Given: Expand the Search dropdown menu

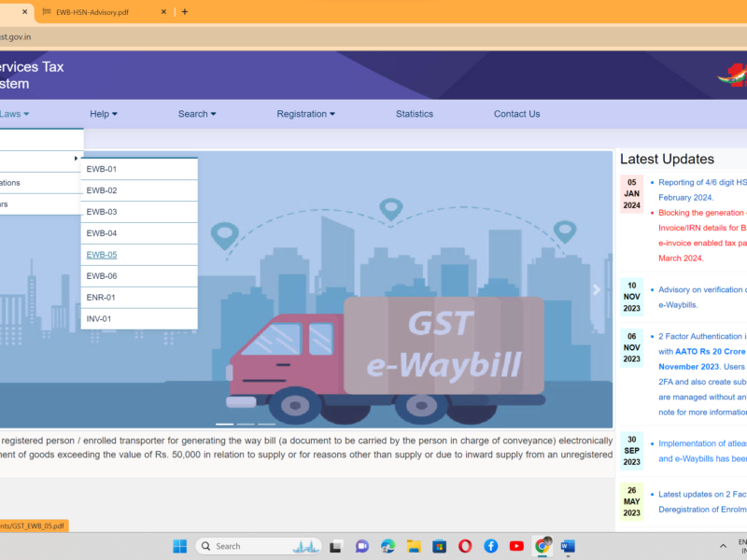Looking at the screenshot, I should click(x=196, y=114).
